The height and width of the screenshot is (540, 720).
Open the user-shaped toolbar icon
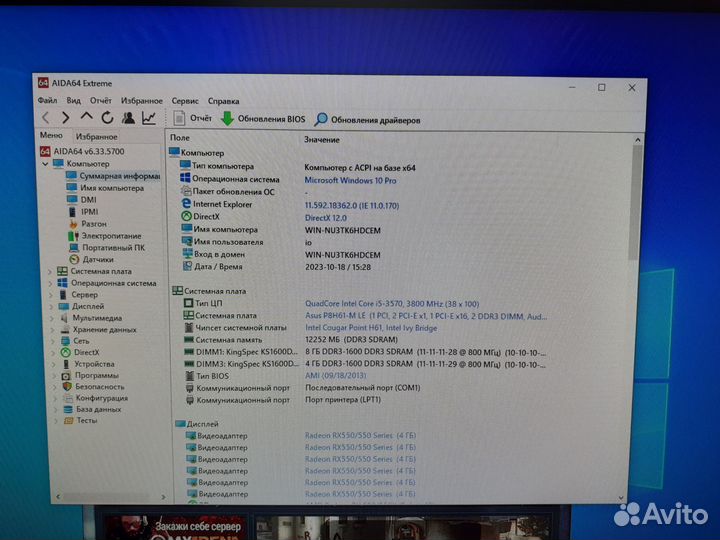click(128, 118)
